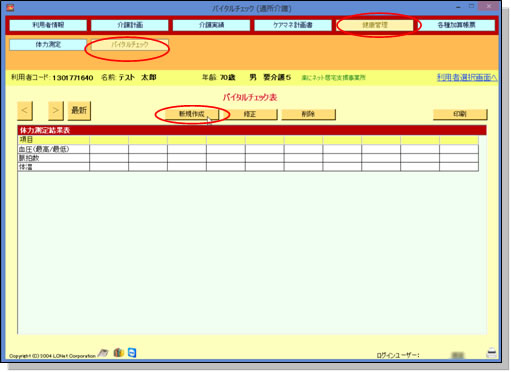This screenshot has width=511, height=372.
Task: Open the 健康管理 tab
Action: [x=375, y=25]
